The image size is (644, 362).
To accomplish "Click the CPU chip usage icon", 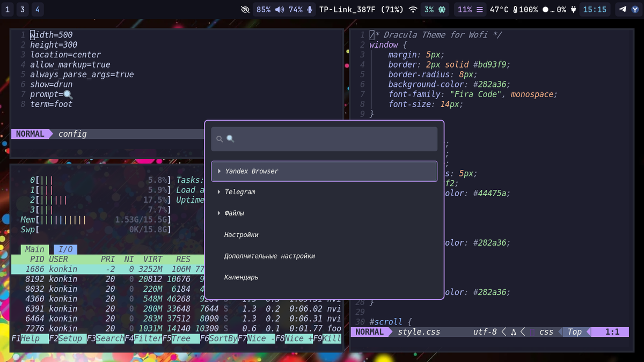I will pyautogui.click(x=442, y=10).
